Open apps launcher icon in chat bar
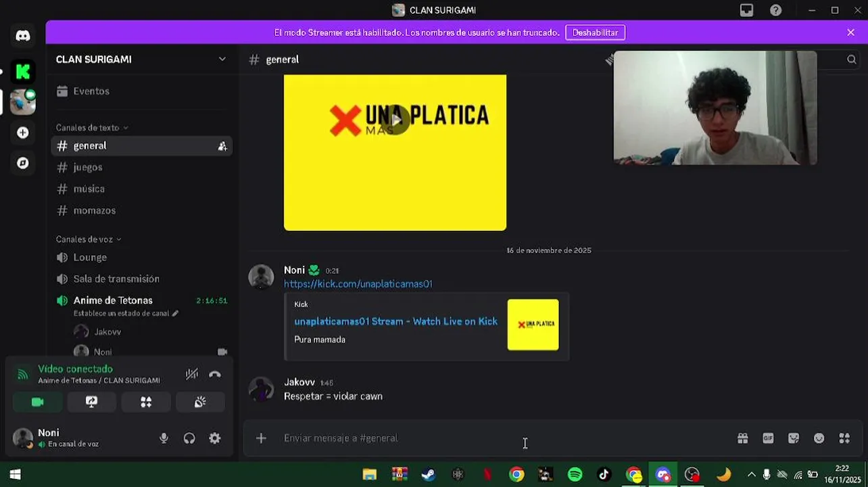 point(844,438)
